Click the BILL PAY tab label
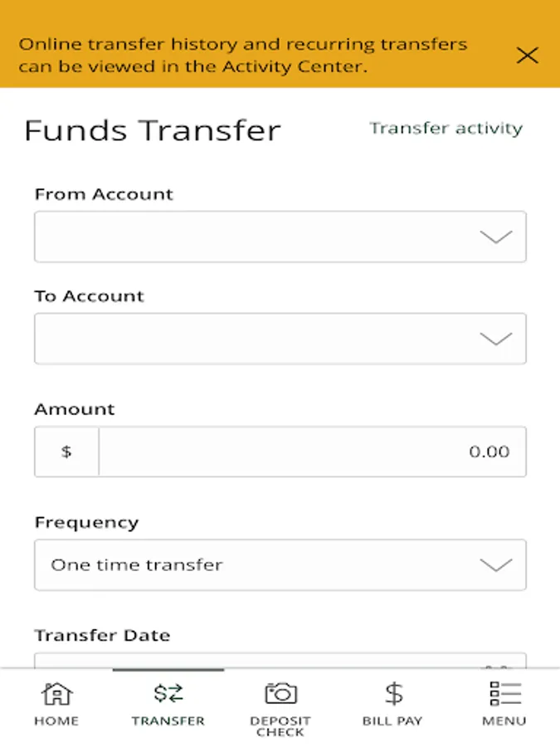The image size is (560, 747). [x=392, y=721]
